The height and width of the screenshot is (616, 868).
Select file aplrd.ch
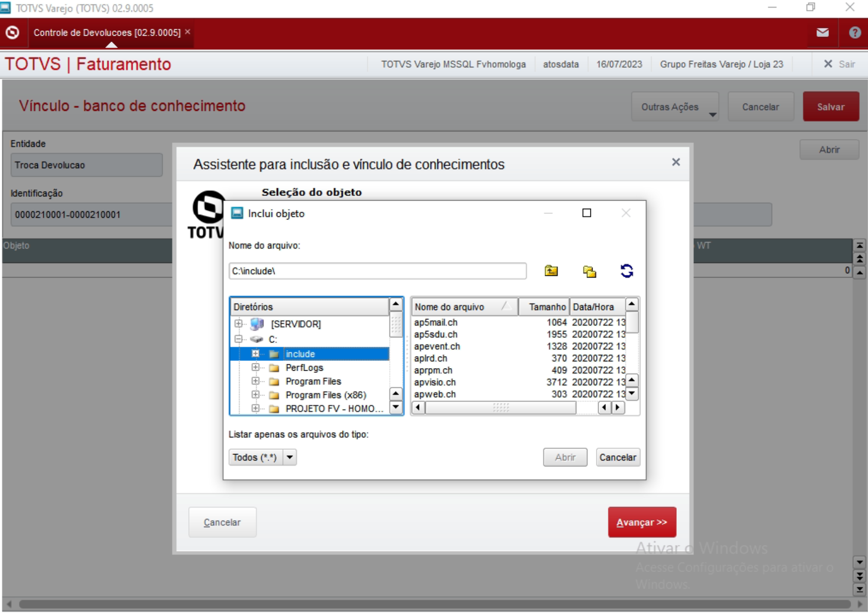pyautogui.click(x=431, y=358)
